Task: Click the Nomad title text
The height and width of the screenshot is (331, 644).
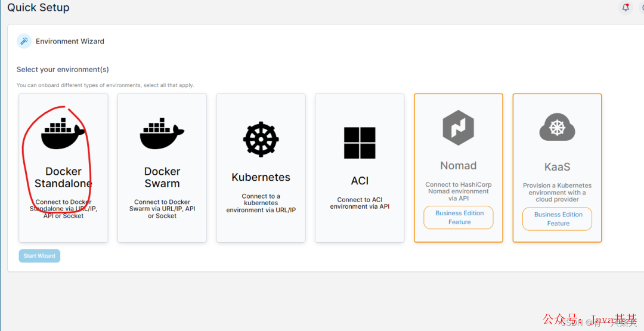Action: point(459,166)
